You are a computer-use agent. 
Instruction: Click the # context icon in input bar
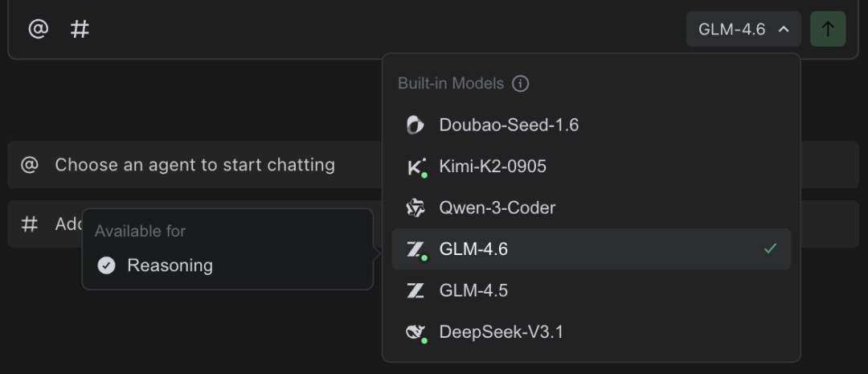80,29
